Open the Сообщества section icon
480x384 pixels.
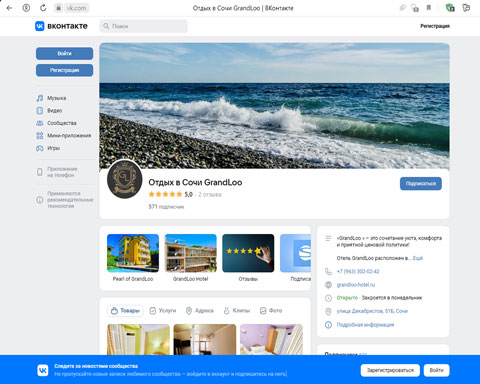[40, 123]
